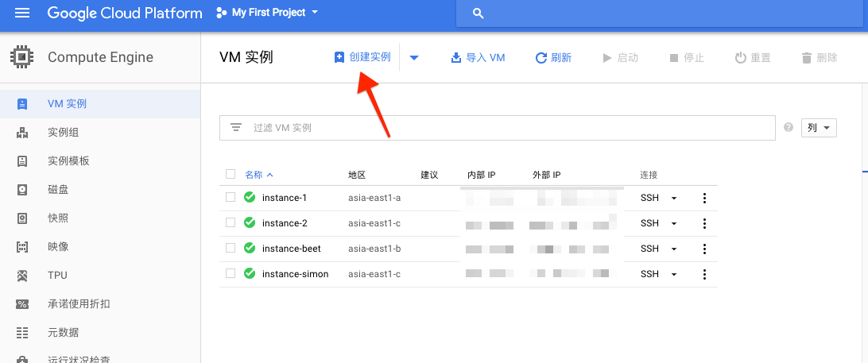The image size is (868, 363).
Task: Open the 列 columns dropdown
Action: [819, 128]
